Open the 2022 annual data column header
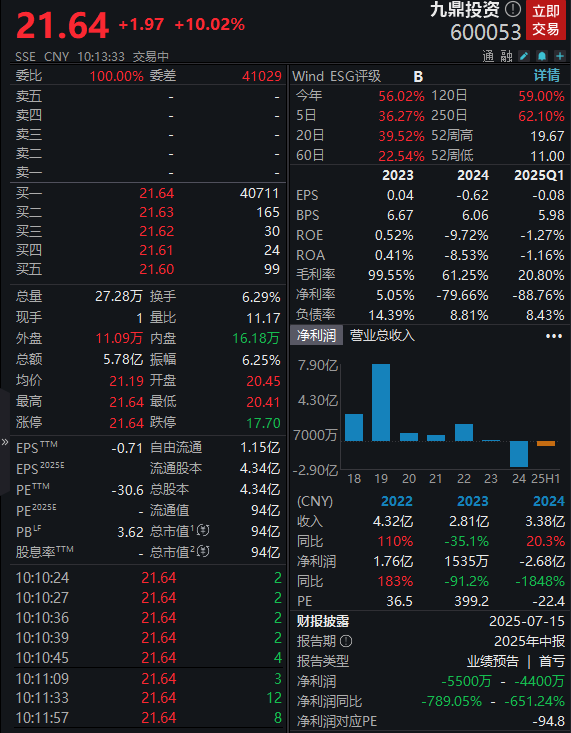The image size is (571, 733). [397, 501]
